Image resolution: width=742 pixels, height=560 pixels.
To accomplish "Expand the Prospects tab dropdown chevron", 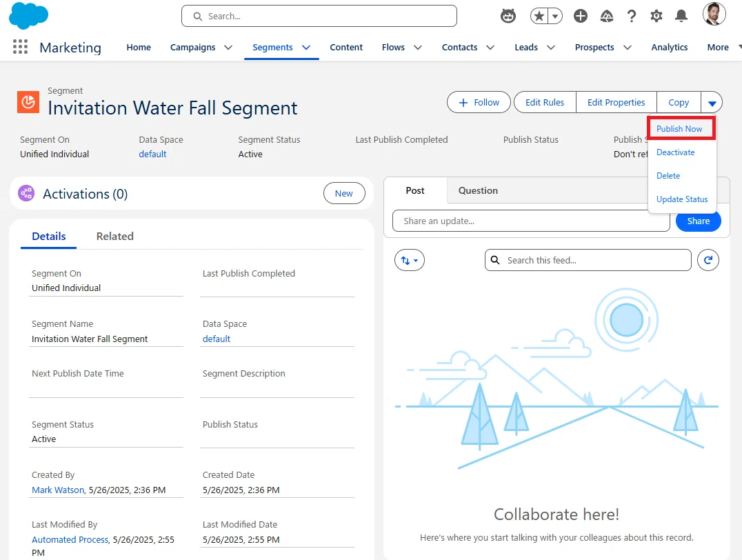I will [x=628, y=48].
